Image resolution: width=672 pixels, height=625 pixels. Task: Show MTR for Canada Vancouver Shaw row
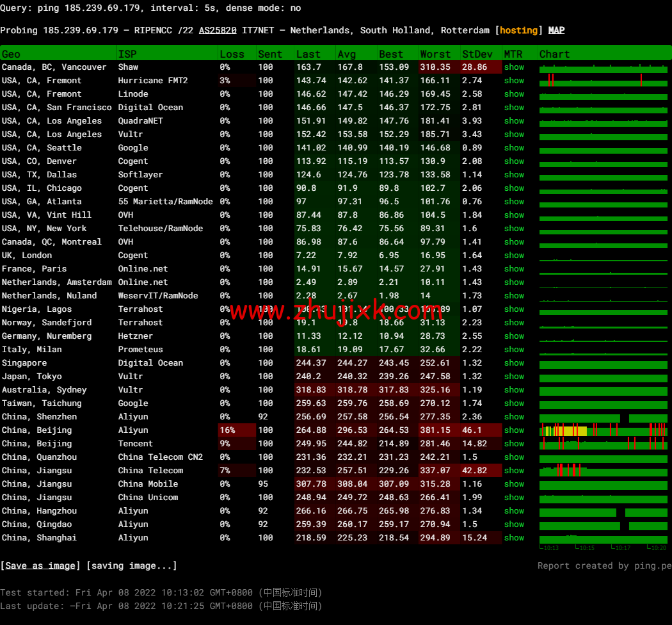point(513,67)
